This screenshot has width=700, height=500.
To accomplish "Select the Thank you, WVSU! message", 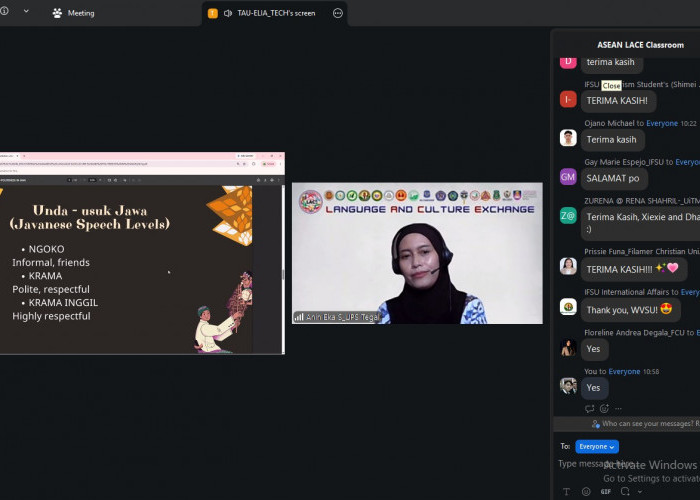I will tap(630, 309).
